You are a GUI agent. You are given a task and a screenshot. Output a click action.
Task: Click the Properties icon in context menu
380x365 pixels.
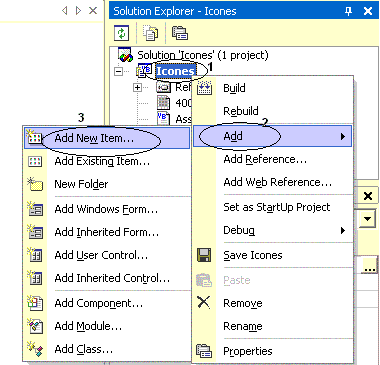click(204, 351)
